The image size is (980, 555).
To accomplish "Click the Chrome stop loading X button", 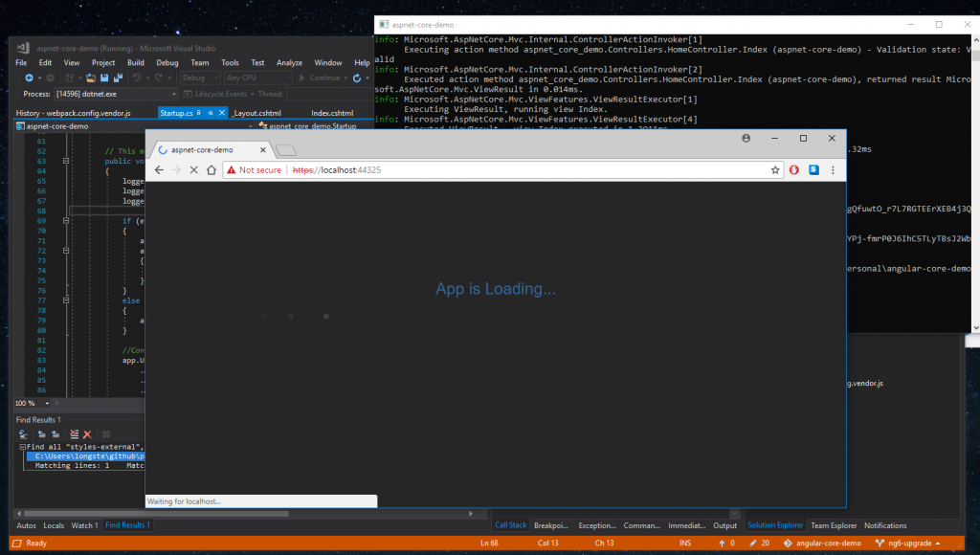I will tap(193, 169).
